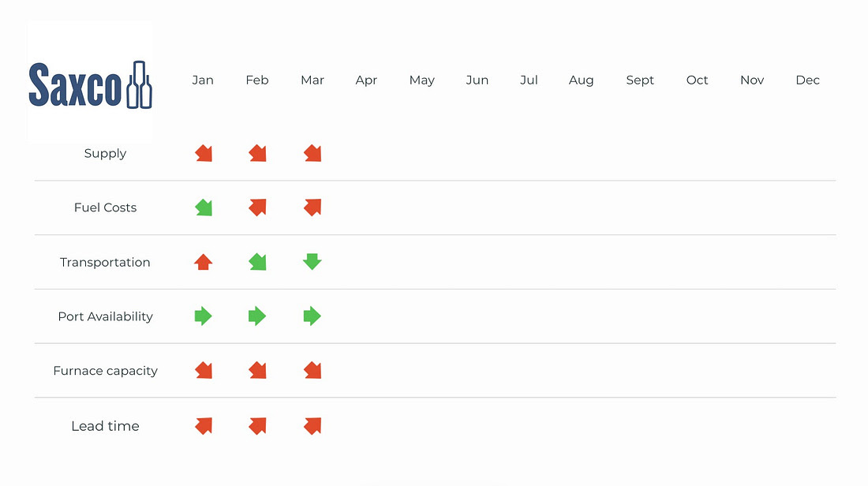Click March's Port Availability green arrow
This screenshot has width=868, height=486.
click(312, 316)
